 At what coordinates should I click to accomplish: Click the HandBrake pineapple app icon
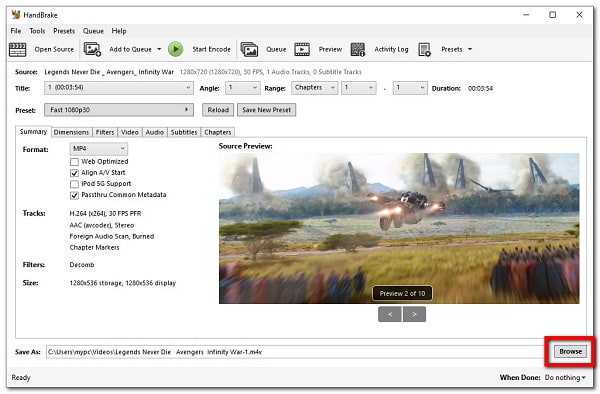(x=16, y=15)
